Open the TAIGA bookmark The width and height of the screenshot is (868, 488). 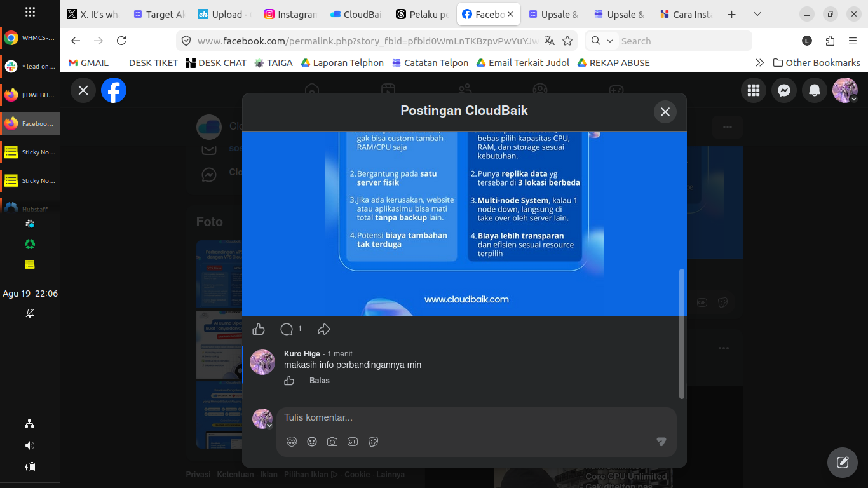(x=274, y=63)
